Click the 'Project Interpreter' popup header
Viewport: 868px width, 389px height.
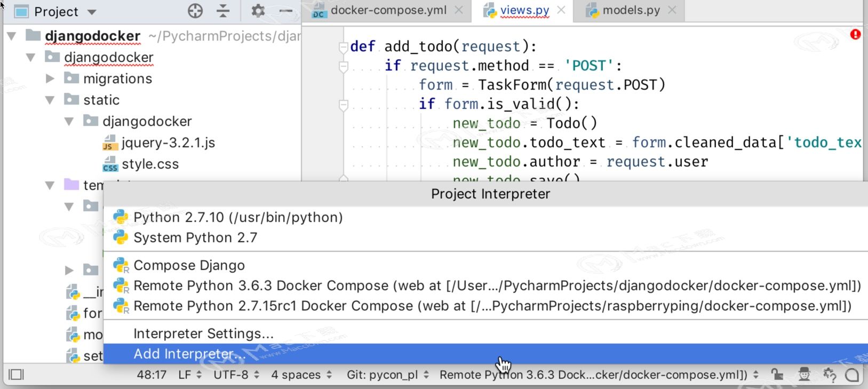coord(490,194)
